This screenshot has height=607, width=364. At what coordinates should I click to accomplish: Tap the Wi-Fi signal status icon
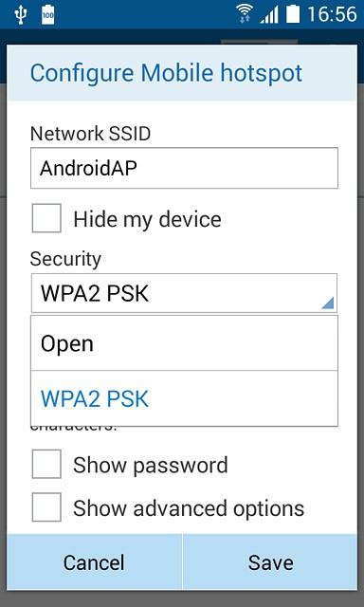tap(245, 14)
